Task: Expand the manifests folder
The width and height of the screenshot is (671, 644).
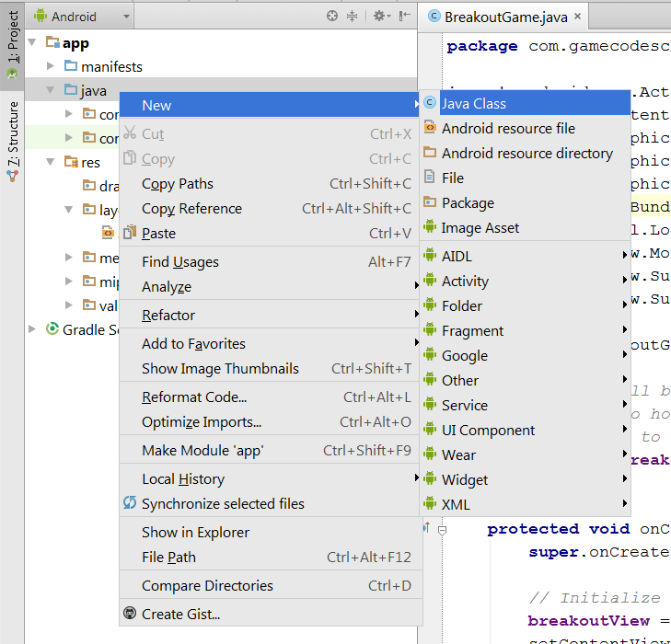Action: pyautogui.click(x=50, y=66)
